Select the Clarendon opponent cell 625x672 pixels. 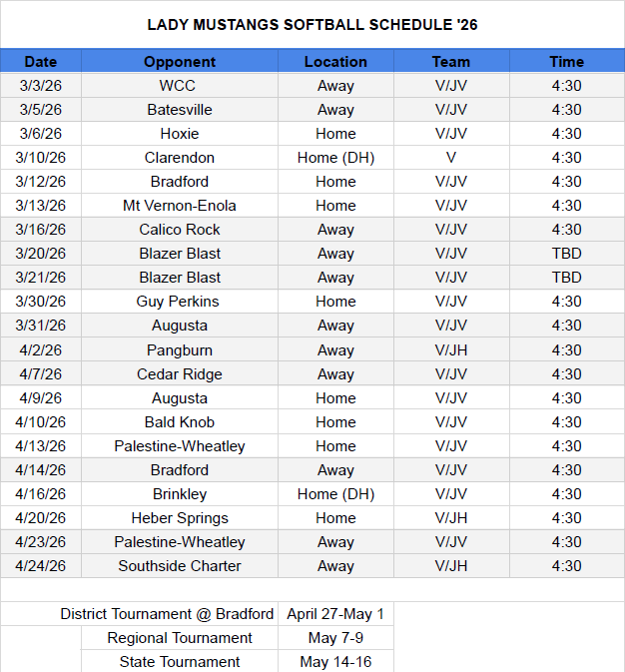[x=180, y=158]
